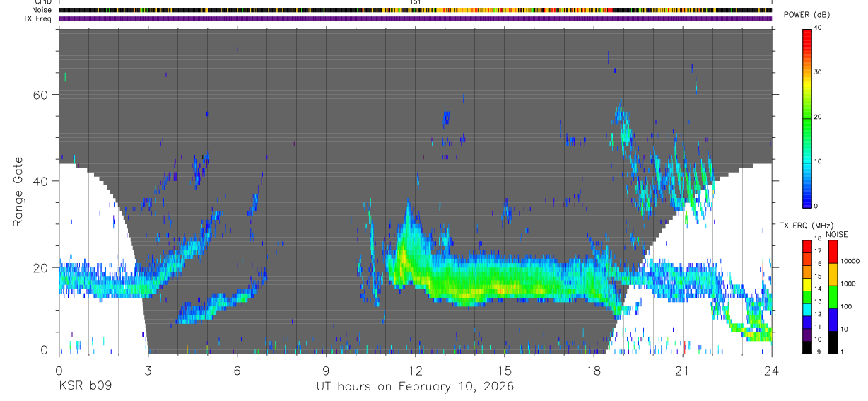Click hour tick "12" on time axis
The width and height of the screenshot is (868, 401).
(x=416, y=371)
